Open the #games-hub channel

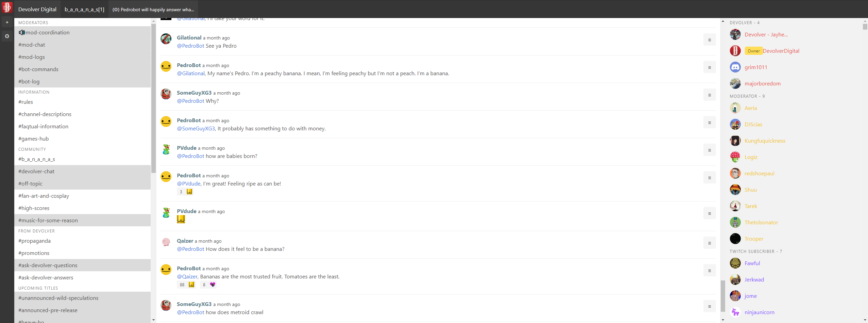(82, 139)
